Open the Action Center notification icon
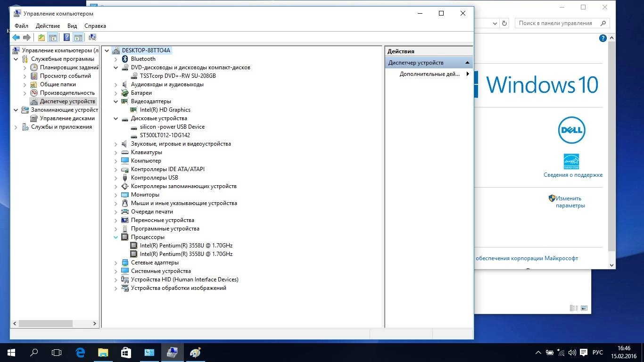Viewport: 644px width, 362px height. (x=584, y=353)
